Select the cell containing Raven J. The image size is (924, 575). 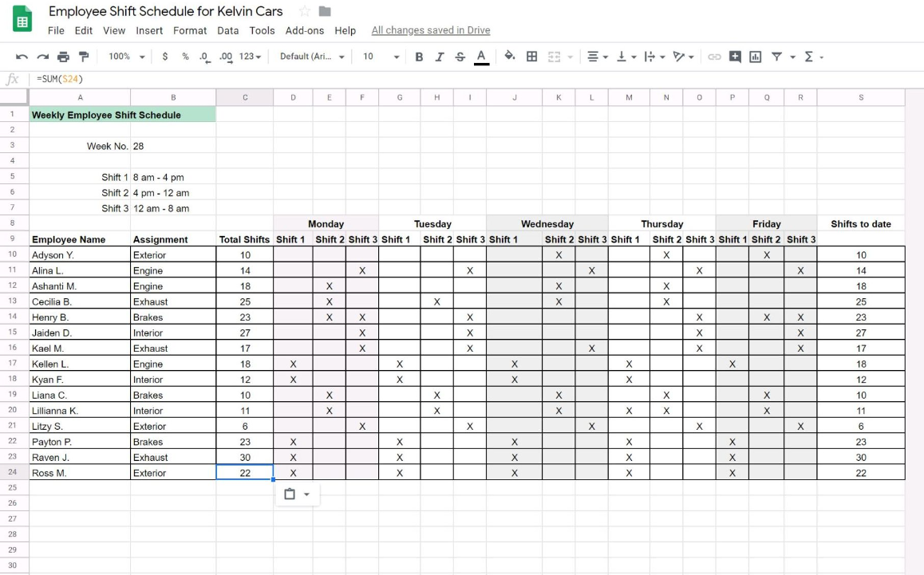(x=80, y=457)
